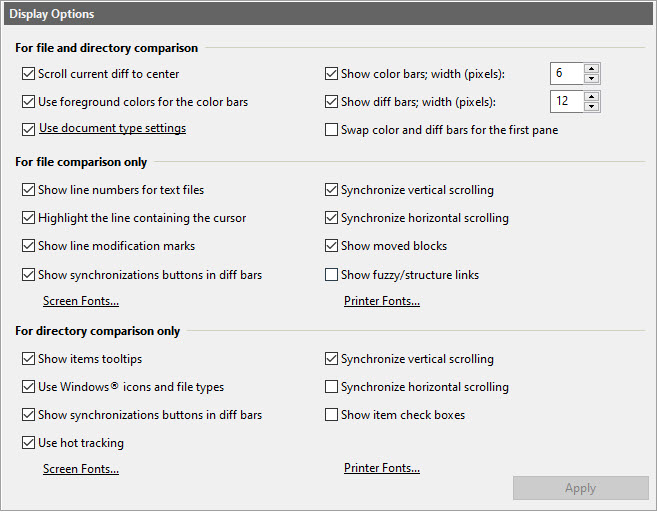Open Printer Fonts for file comparison
This screenshot has width=658, height=512.
pyautogui.click(x=382, y=301)
